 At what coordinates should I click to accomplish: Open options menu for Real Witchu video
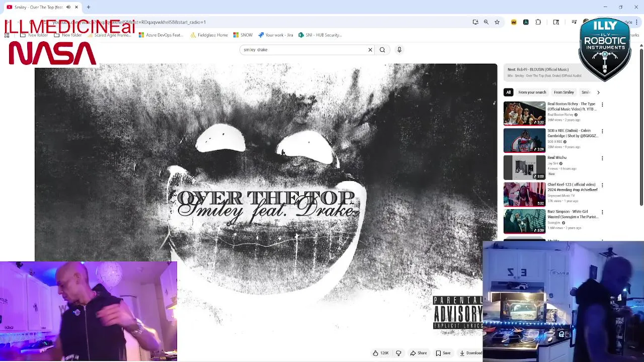tap(602, 158)
